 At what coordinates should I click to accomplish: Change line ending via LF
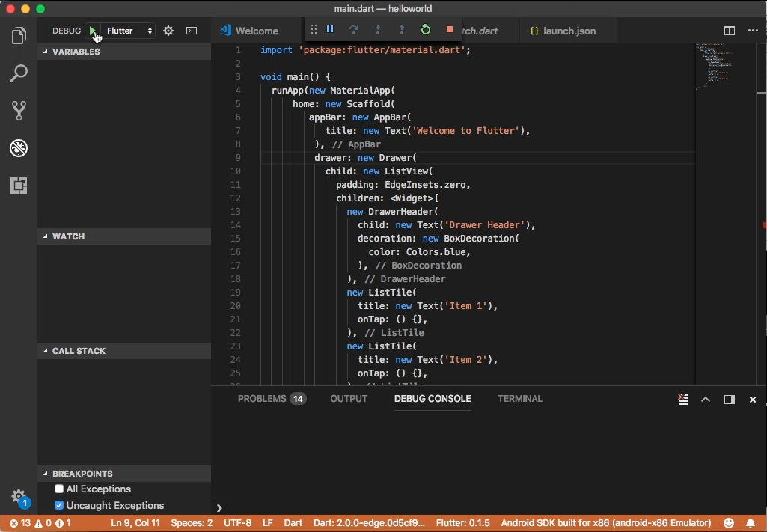pos(268,523)
